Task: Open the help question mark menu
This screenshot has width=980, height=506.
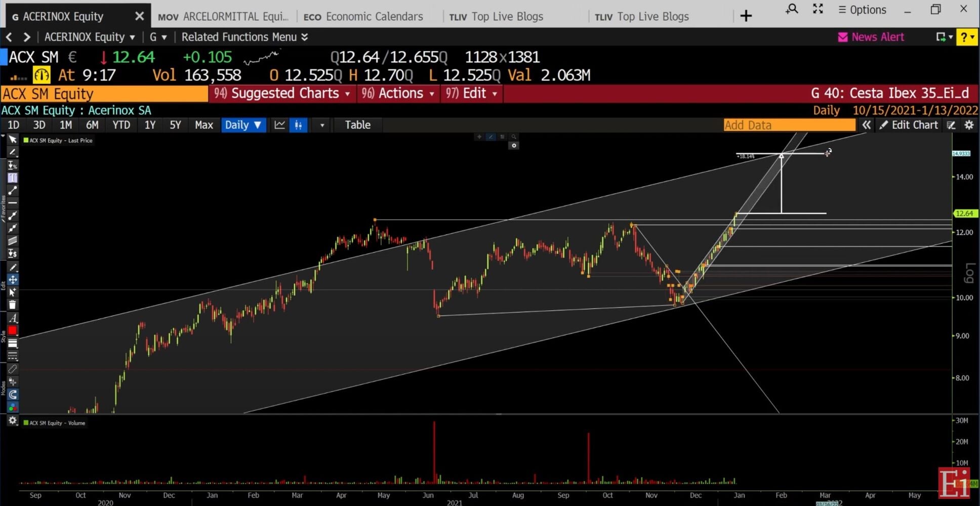Action: [x=967, y=37]
